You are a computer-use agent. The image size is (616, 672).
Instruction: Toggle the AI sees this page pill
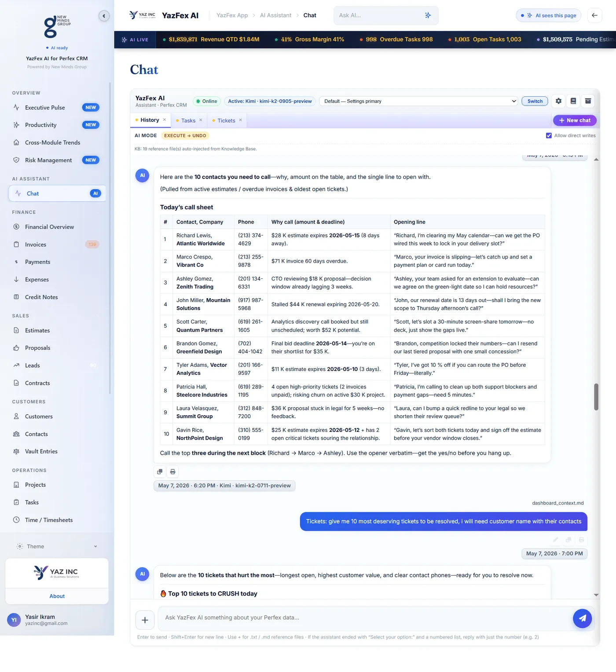click(x=548, y=15)
